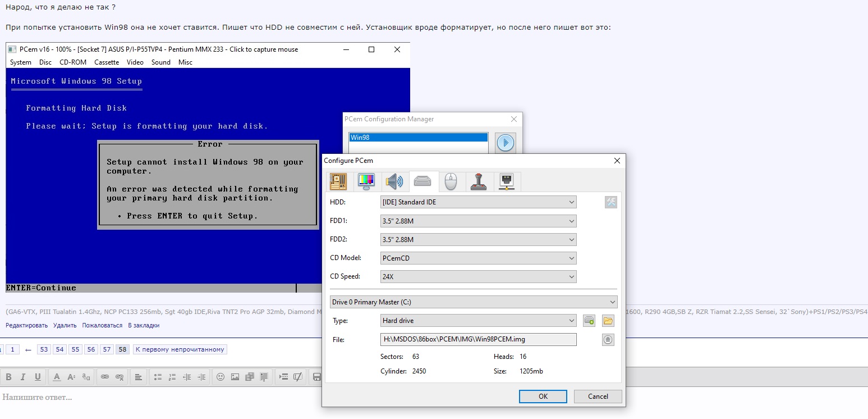The height and width of the screenshot is (419, 868).
Task: Open font family option in editor
Action: 86,377
